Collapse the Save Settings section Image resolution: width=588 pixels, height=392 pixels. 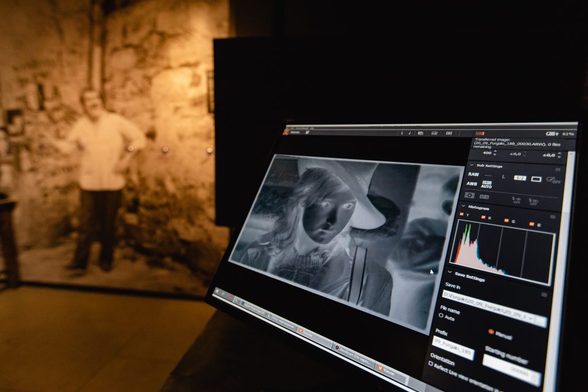point(449,271)
